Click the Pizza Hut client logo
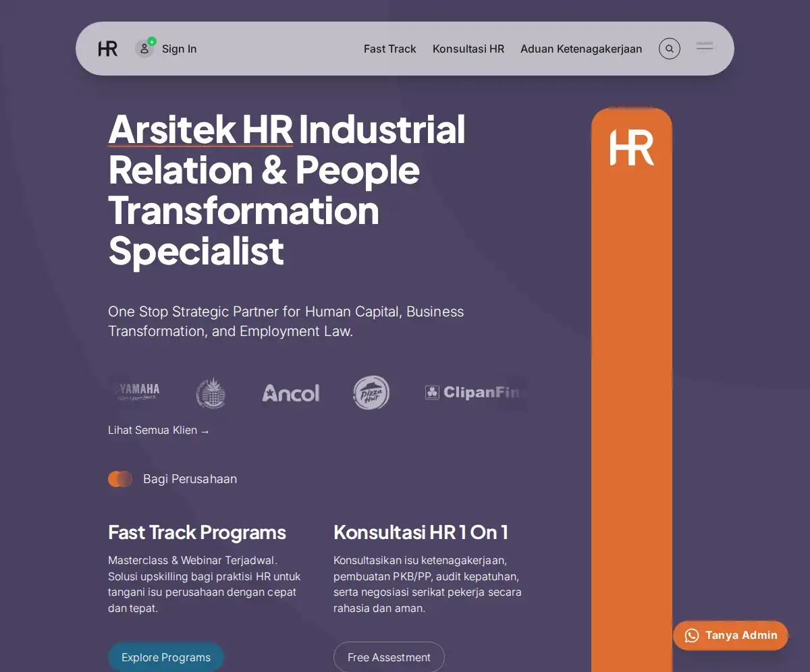The width and height of the screenshot is (810, 672). (371, 393)
